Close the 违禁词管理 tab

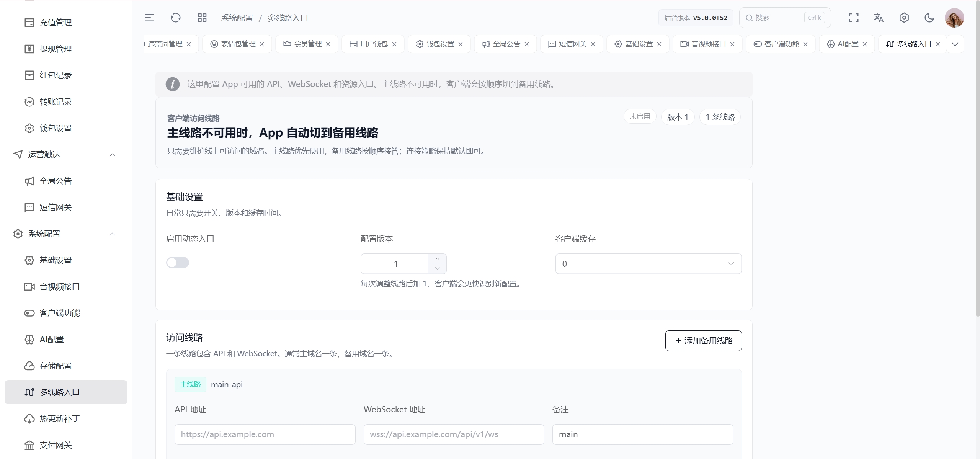coord(189,44)
